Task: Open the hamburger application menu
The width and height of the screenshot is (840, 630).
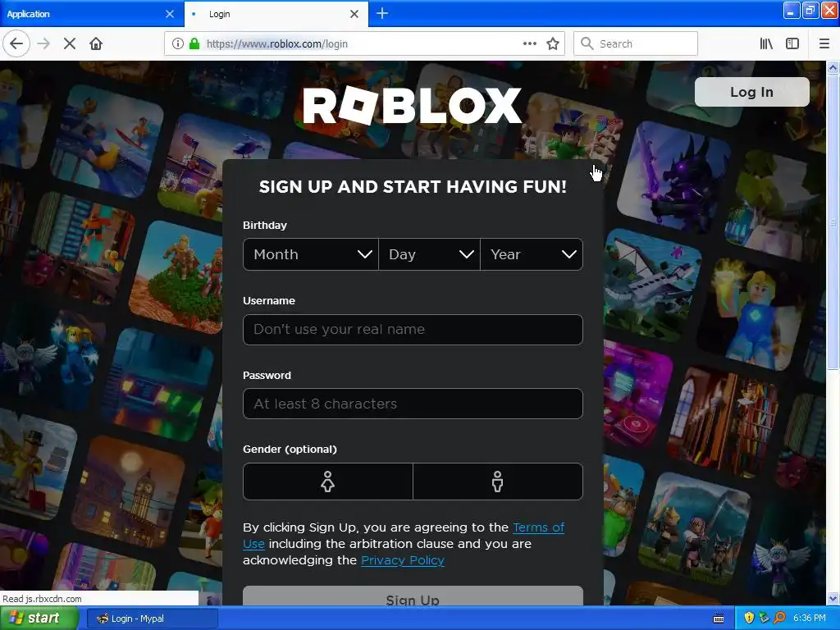Action: click(824, 44)
